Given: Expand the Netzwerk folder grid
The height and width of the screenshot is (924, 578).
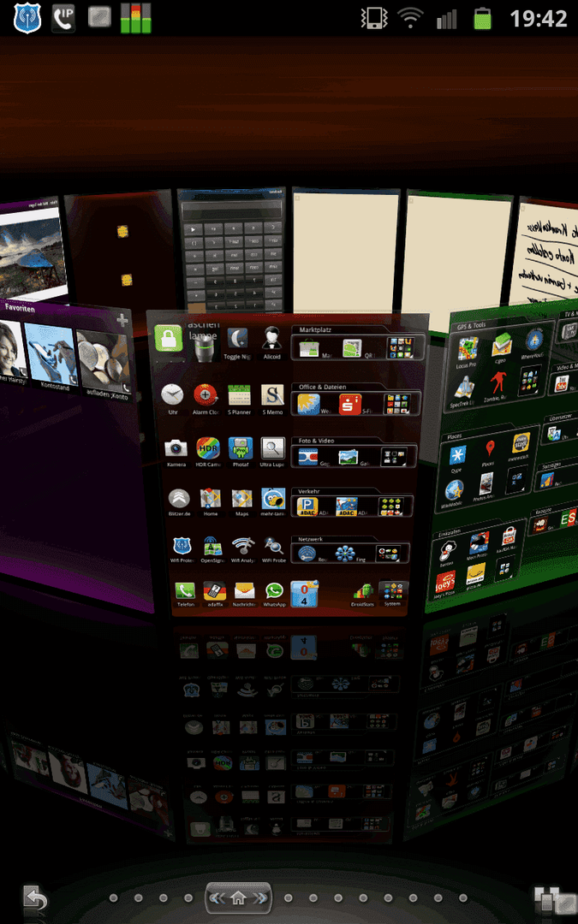Looking at the screenshot, I should [388, 554].
